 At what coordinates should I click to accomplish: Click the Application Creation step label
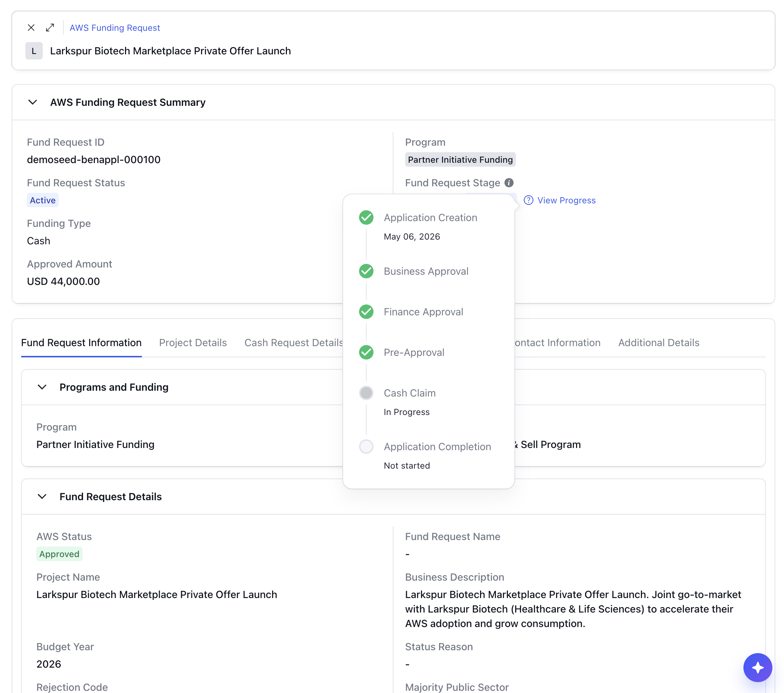(430, 217)
